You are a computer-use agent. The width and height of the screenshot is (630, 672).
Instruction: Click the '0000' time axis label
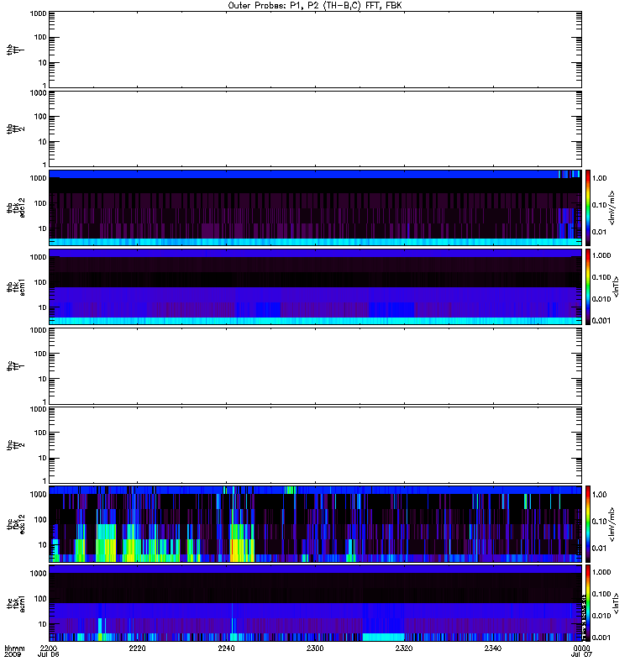click(581, 648)
